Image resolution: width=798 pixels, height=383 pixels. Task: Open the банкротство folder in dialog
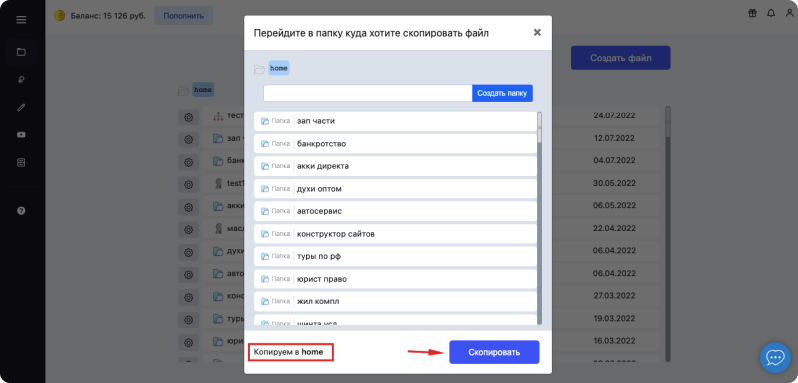(395, 144)
